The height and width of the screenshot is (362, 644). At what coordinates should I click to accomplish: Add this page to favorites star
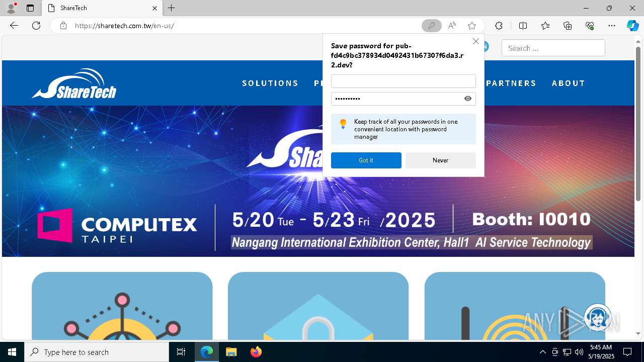[471, 26]
